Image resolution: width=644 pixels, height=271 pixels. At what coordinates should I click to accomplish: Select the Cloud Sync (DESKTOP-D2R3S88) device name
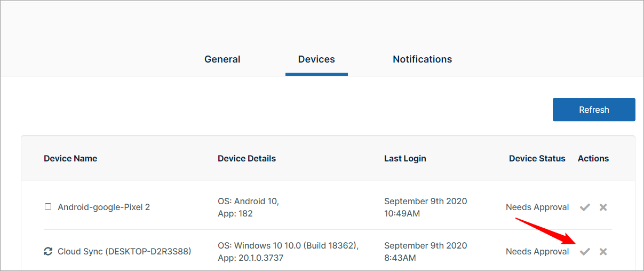(124, 251)
